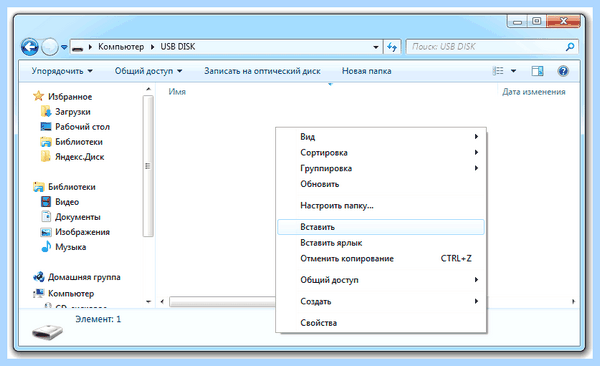This screenshot has width=600, height=366.
Task: Open Загрузки in the favorites list
Action: click(x=73, y=112)
